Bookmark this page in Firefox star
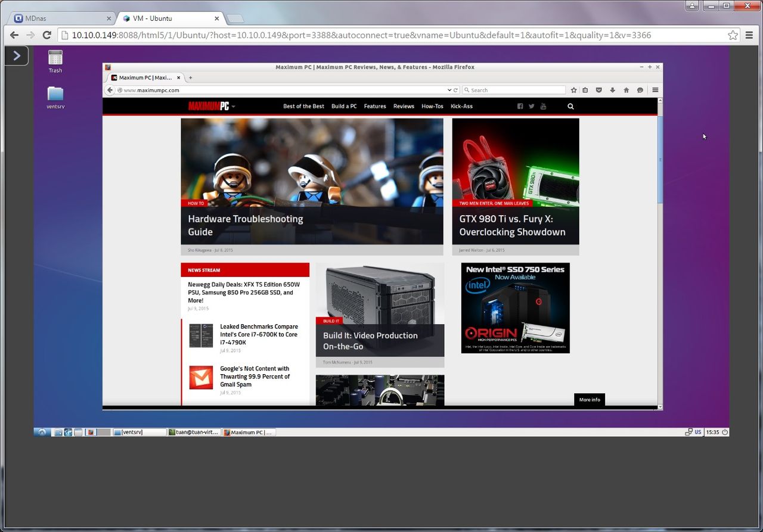This screenshot has height=532, width=763. pos(574,90)
